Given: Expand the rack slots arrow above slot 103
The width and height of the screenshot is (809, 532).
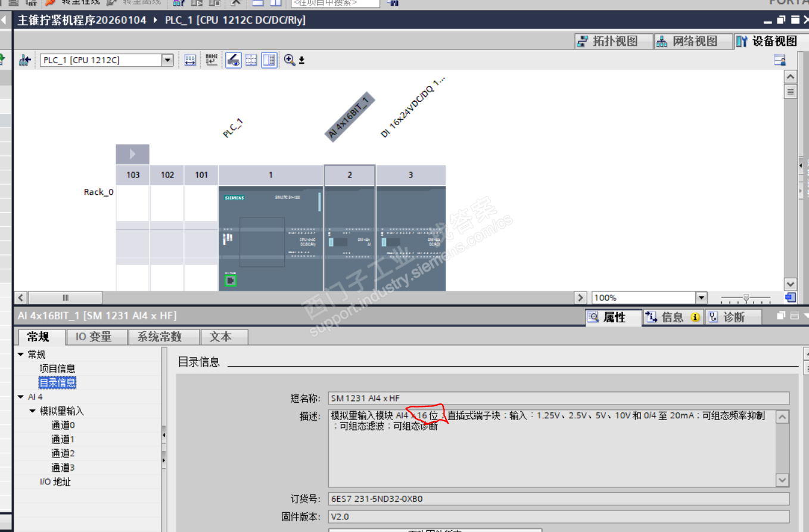Looking at the screenshot, I should tap(132, 154).
